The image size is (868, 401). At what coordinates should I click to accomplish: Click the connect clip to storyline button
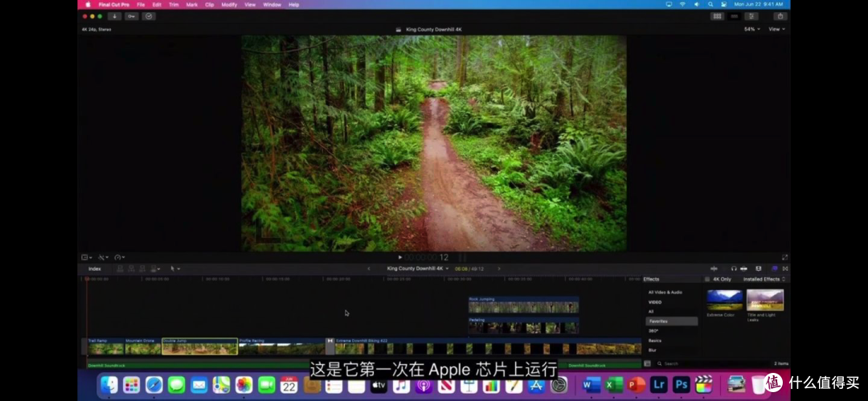(120, 268)
